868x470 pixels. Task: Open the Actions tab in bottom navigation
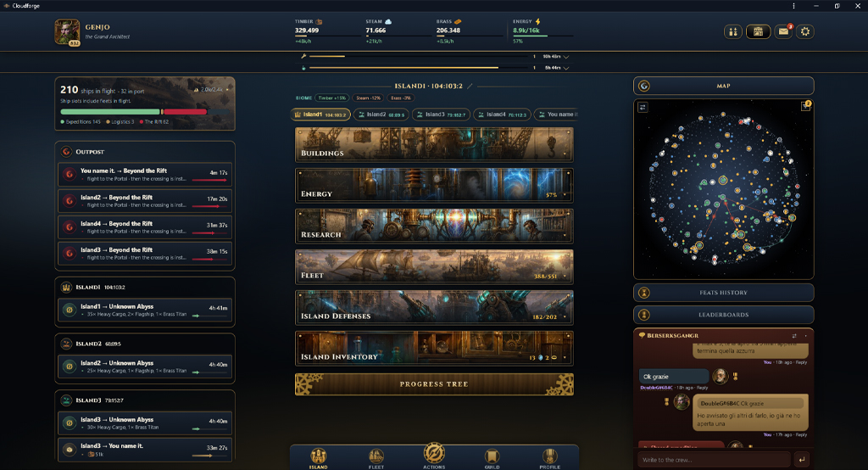pos(434,456)
